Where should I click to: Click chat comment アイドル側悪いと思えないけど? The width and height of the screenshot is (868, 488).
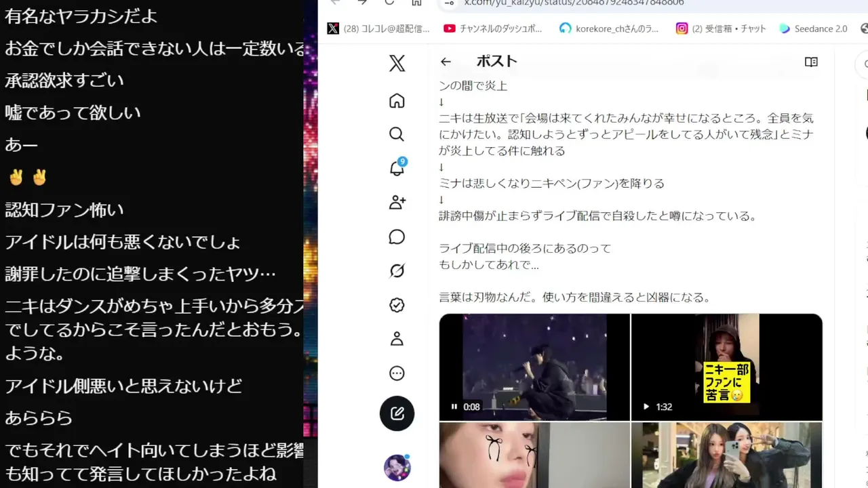(x=123, y=387)
